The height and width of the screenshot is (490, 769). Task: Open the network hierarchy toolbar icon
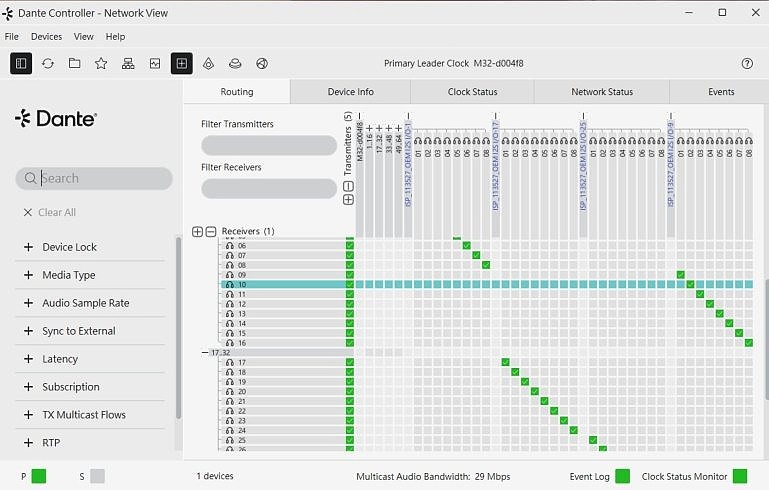(x=128, y=63)
